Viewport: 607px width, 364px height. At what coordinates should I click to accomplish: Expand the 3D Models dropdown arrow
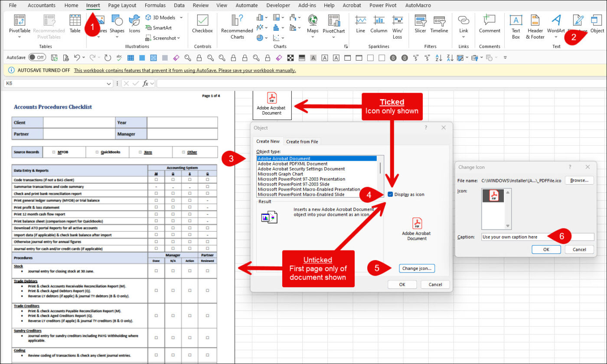tap(181, 18)
